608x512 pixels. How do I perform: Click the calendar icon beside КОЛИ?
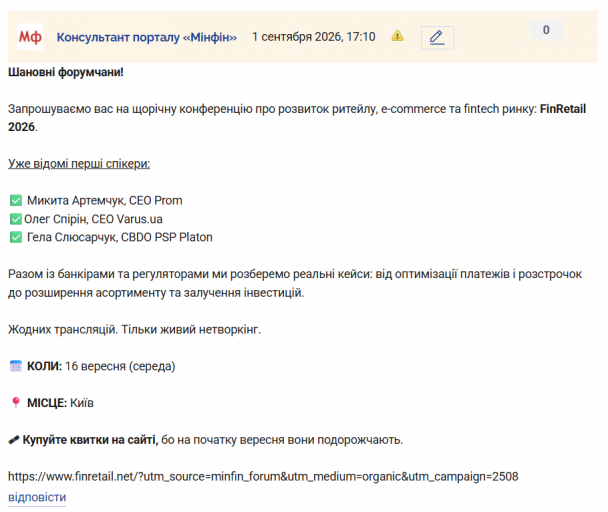16,366
